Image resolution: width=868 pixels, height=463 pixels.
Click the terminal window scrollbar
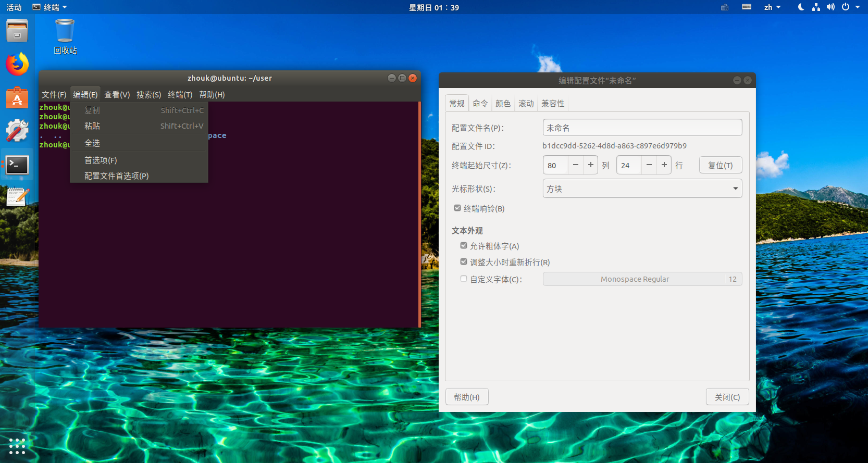click(419, 215)
